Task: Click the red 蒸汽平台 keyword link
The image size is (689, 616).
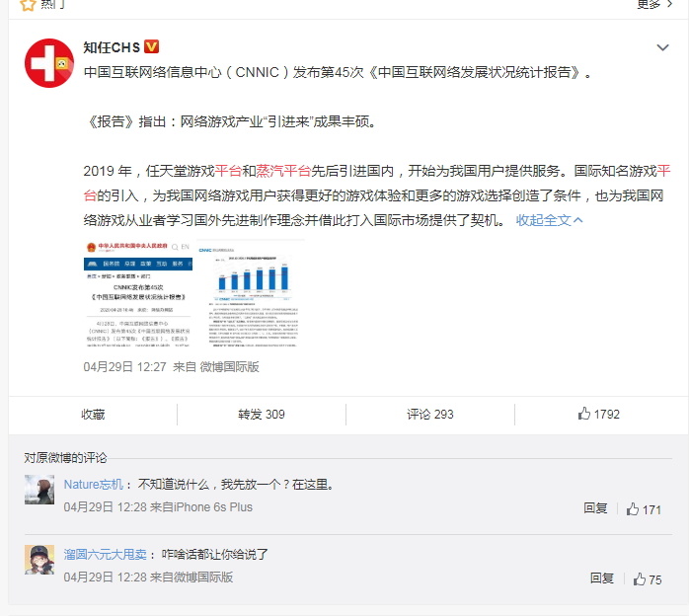Action: coord(283,171)
